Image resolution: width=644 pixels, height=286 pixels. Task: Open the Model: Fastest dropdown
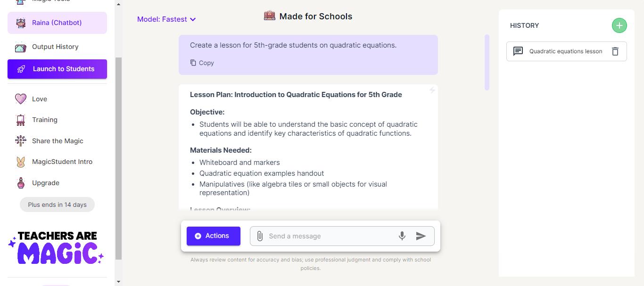point(166,19)
